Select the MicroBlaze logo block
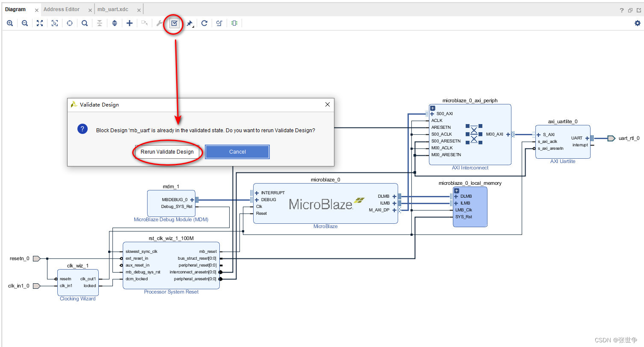Screen dimensions: 644x347 pos(327,204)
